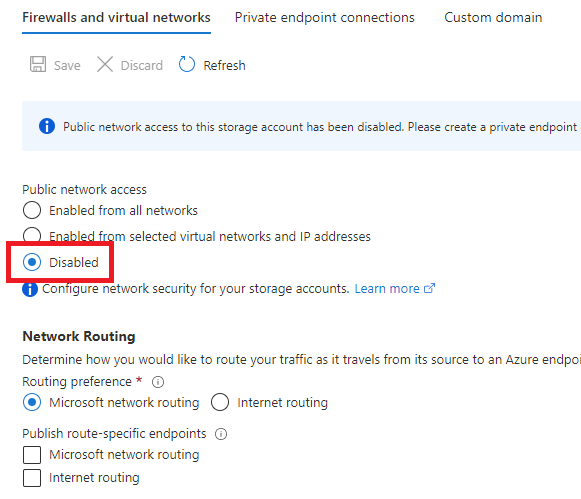Open the Custom domain tab
Image resolution: width=581 pixels, height=499 pixels.
click(x=493, y=17)
